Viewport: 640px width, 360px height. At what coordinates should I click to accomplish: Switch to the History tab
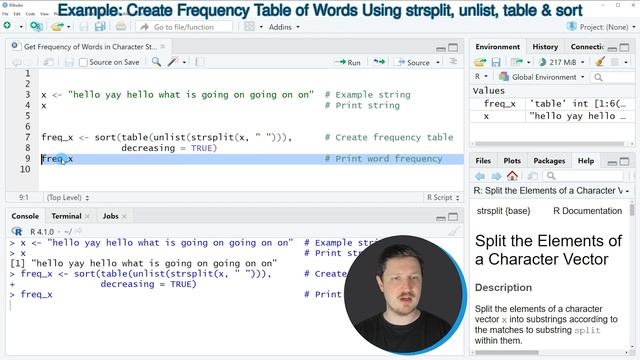pyautogui.click(x=545, y=47)
